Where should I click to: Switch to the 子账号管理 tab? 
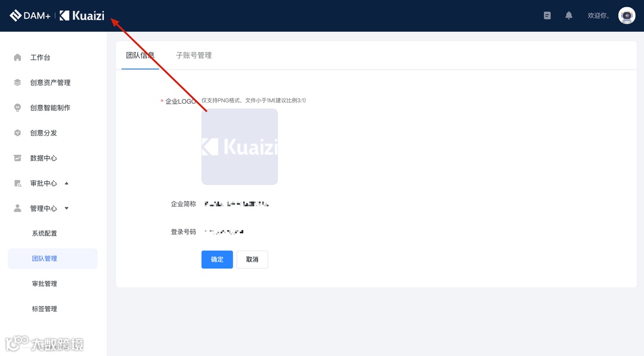tap(193, 55)
